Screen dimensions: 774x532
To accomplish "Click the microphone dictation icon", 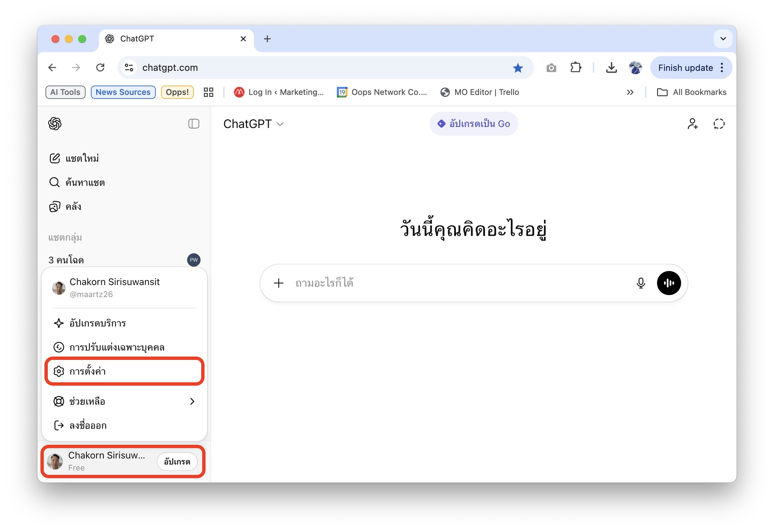I will [x=641, y=283].
